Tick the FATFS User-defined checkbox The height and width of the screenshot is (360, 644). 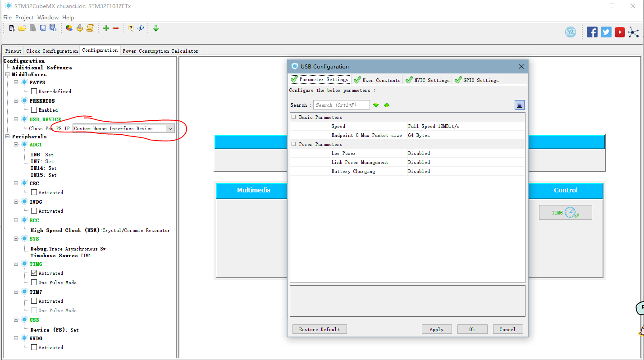(34, 91)
